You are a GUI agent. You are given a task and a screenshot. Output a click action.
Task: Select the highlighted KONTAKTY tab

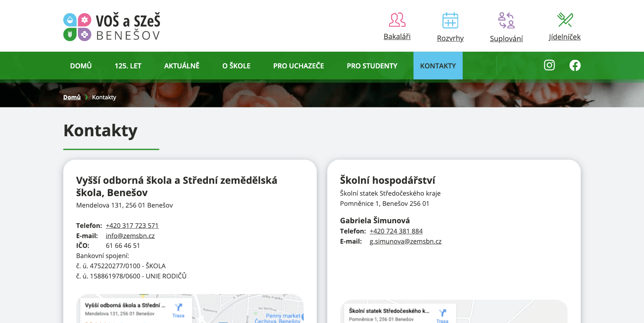(438, 66)
